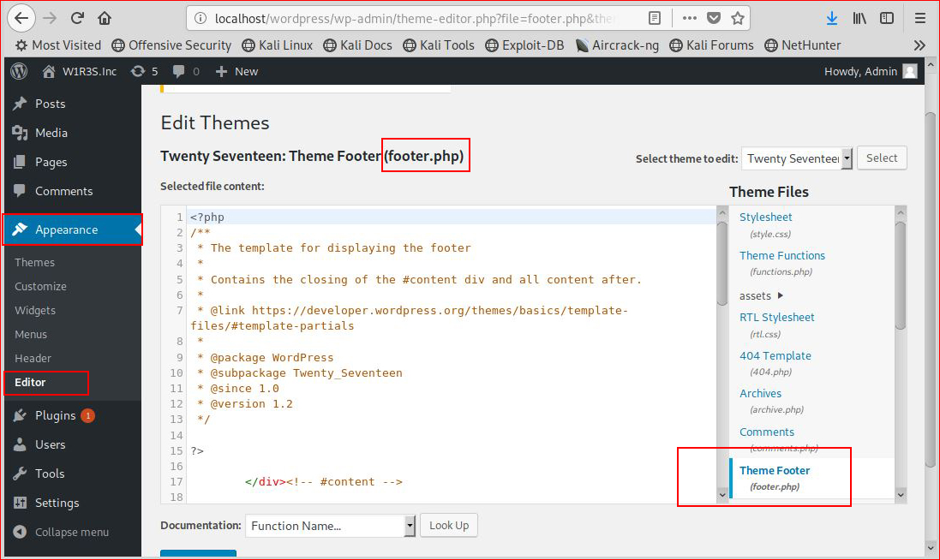Open the browser home page icon

pos(105,18)
